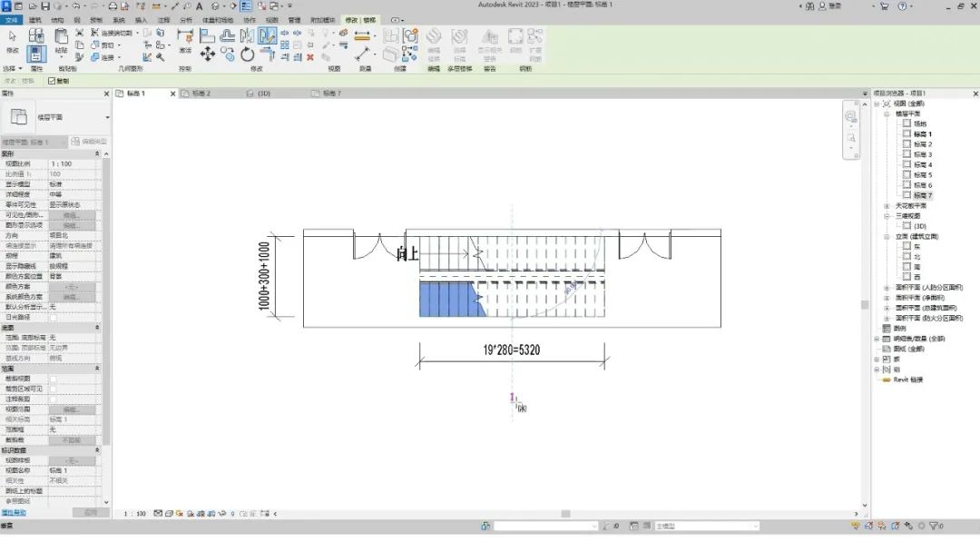The height and width of the screenshot is (552, 980).
Task: Click the 编辑类型 button in Properties
Action: pos(89,142)
